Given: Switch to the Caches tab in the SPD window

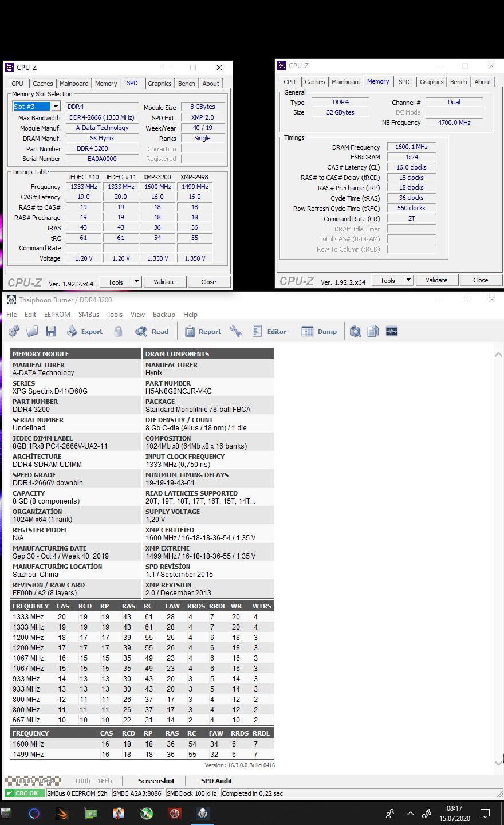Looking at the screenshot, I should [x=43, y=84].
